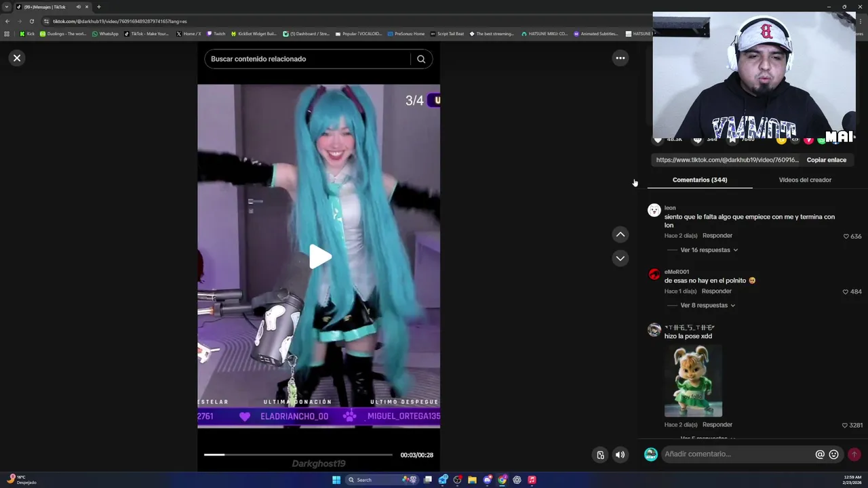
Task: Switch to Videos del creador tab
Action: pyautogui.click(x=805, y=180)
